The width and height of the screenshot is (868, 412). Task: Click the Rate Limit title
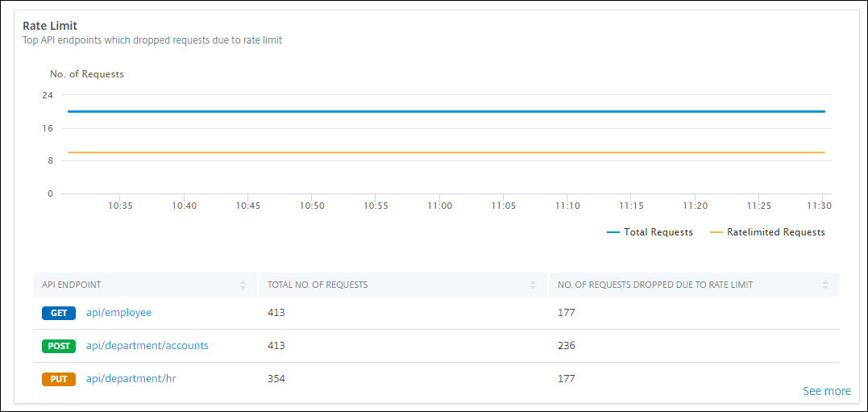(49, 26)
